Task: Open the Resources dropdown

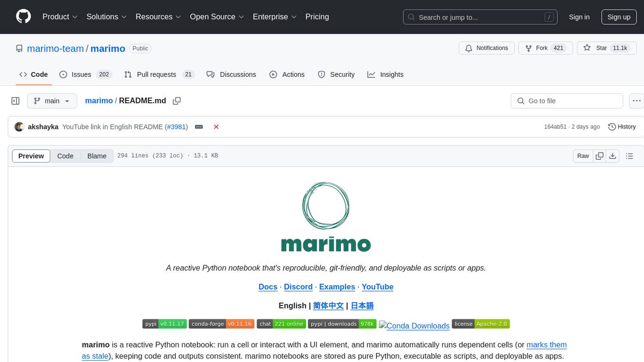Action: point(158,17)
